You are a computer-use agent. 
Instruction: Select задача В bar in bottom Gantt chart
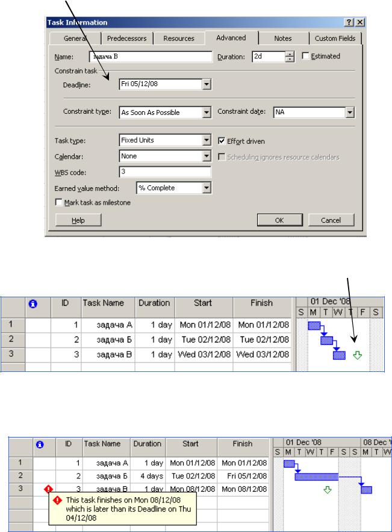367,490
